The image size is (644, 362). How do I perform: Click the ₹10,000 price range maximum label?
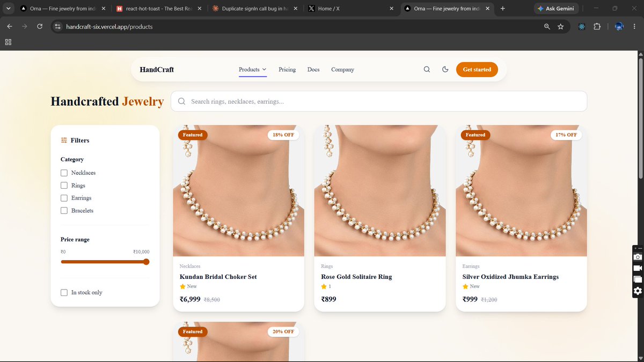[x=141, y=252]
